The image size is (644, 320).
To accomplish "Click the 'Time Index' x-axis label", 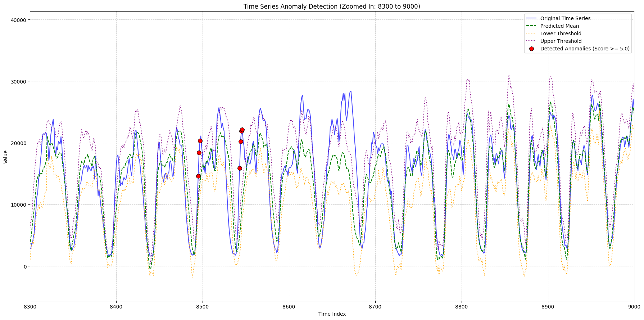I will click(332, 314).
